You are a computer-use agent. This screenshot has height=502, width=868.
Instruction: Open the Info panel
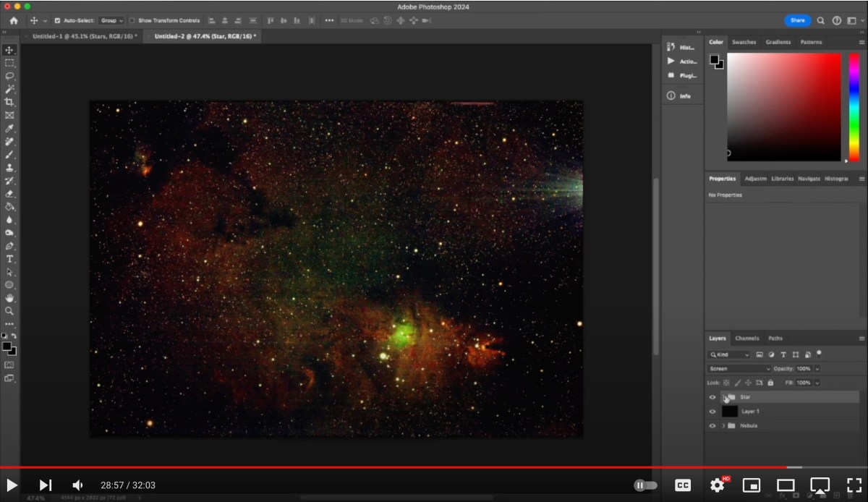click(x=671, y=95)
